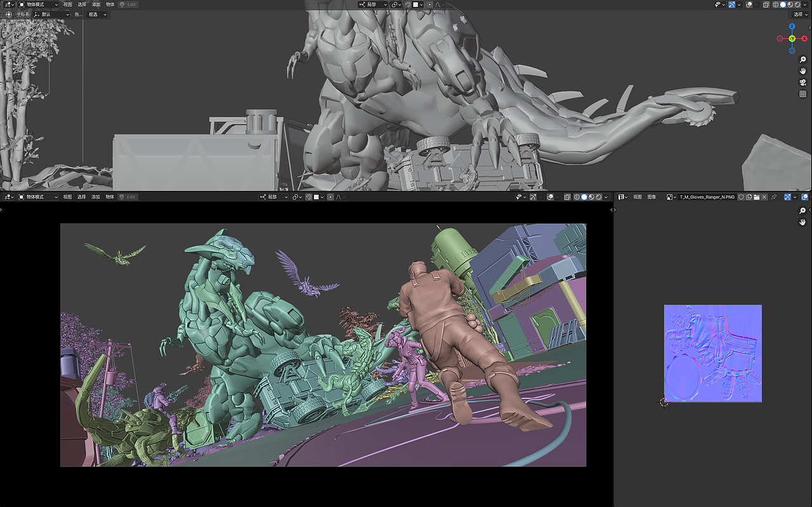812x507 pixels.
Task: Click the T_M_Gloves_Ranger_N.PNG image name field
Action: click(707, 197)
